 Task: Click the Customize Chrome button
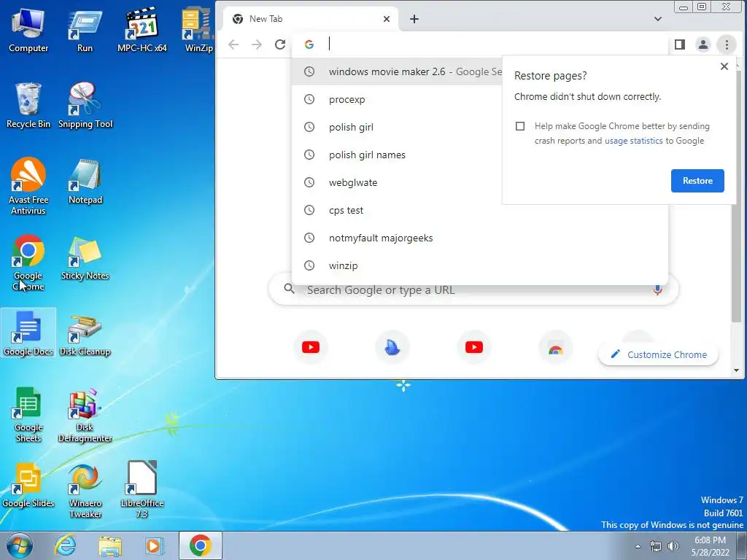click(x=659, y=354)
